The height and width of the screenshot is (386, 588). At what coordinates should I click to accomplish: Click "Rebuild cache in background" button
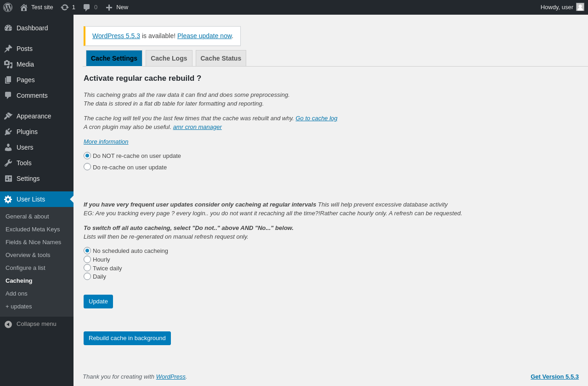127,338
